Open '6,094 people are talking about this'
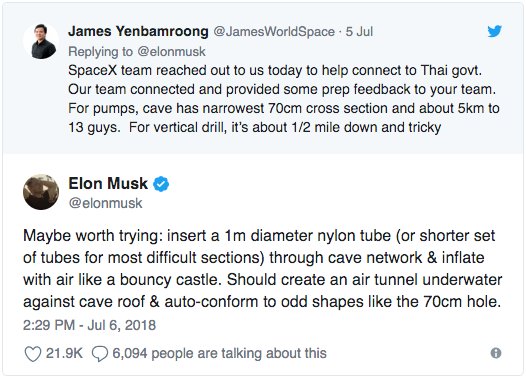This screenshot has height=378, width=526. (219, 354)
